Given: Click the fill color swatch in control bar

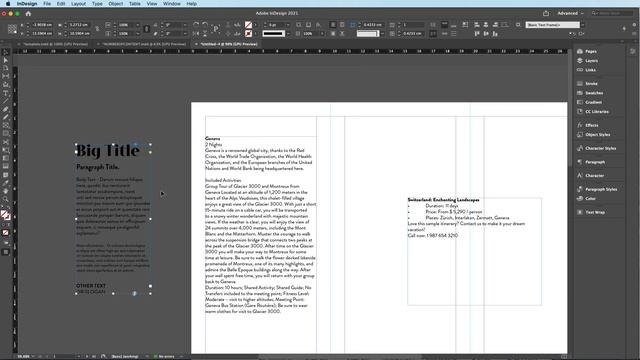Looking at the screenshot, I should [248, 25].
